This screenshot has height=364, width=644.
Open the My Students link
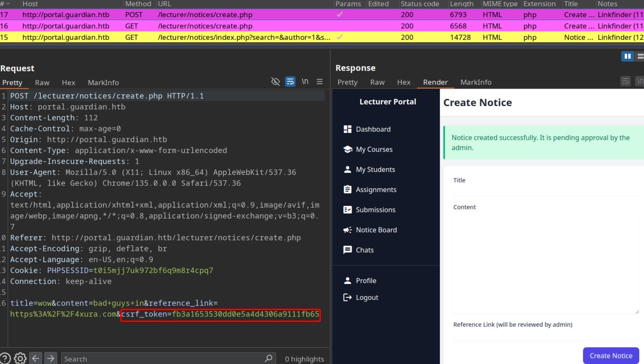coord(375,170)
